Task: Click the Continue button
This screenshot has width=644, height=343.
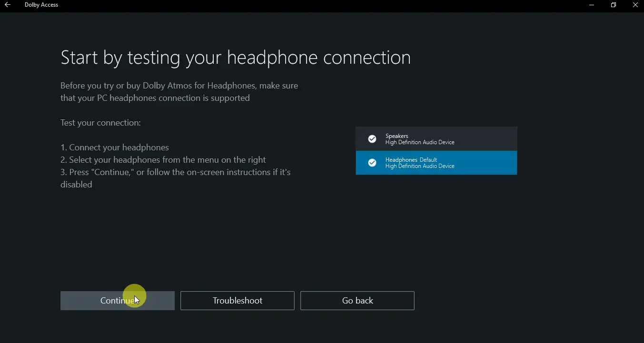Action: [117, 301]
